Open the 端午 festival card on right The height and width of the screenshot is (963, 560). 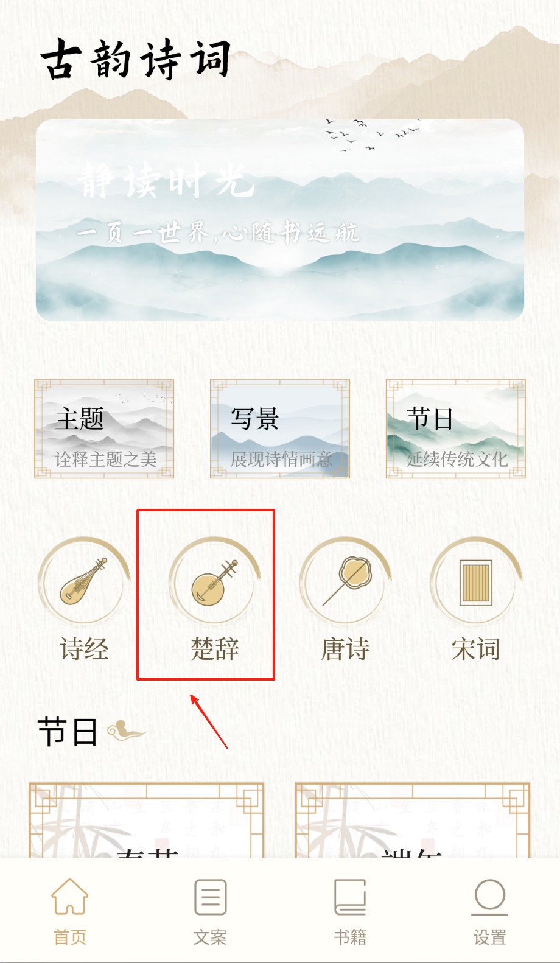click(x=413, y=821)
